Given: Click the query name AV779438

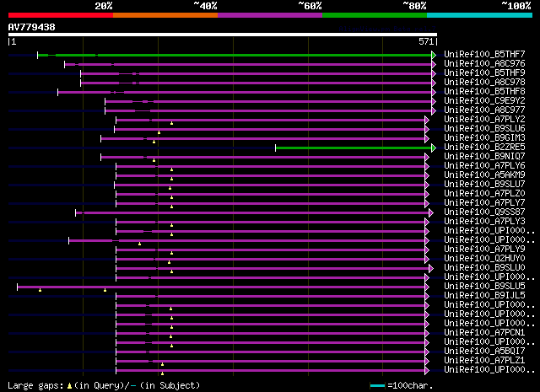Looking at the screenshot, I should [32, 27].
